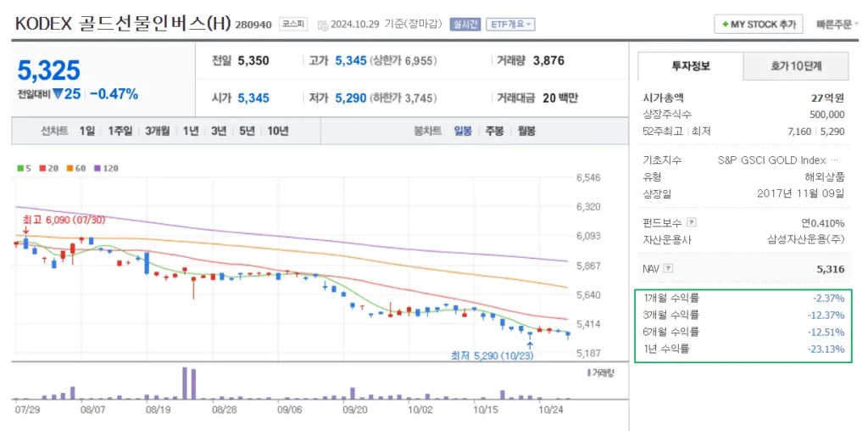Image resolution: width=868 pixels, height=431 pixels.
Task: Click the 최저 5,290 (10/23) chart label
Action: coord(492,356)
